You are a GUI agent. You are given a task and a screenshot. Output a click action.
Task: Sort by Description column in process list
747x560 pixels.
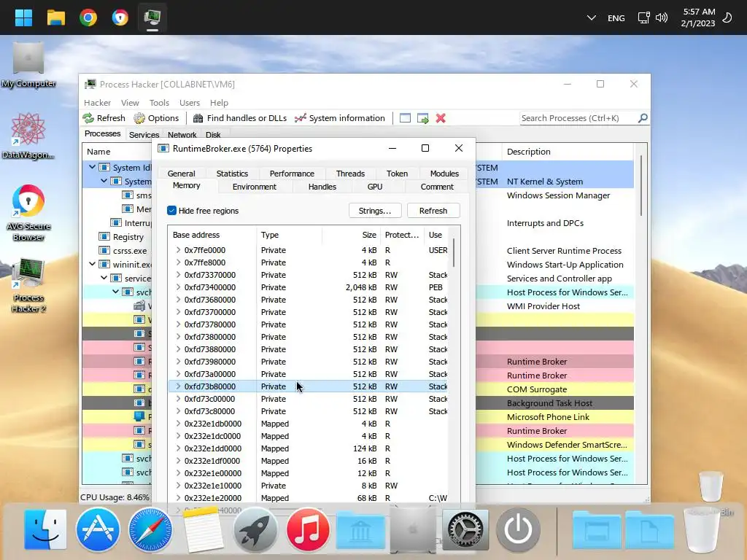click(x=567, y=152)
